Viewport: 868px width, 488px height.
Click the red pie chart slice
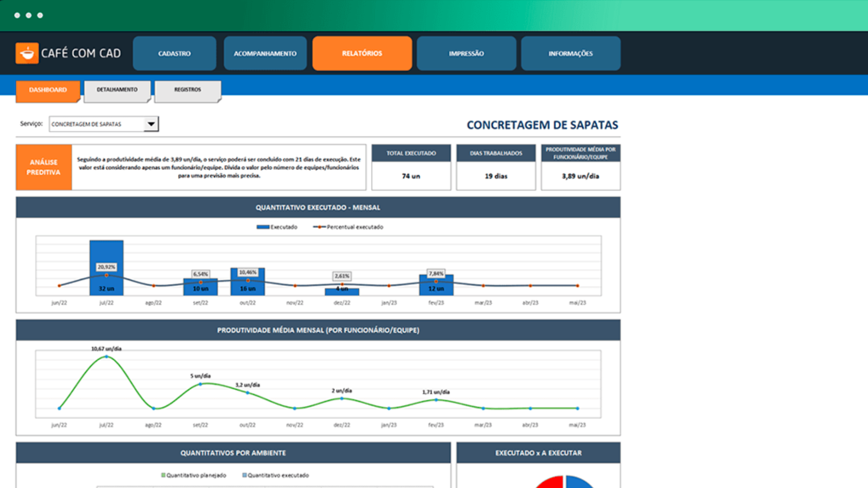[551, 482]
